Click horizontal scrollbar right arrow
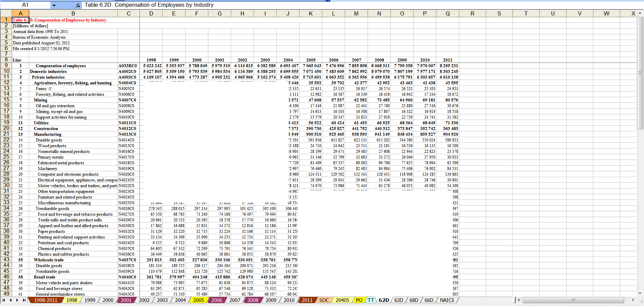This screenshot has height=306, width=644. [x=633, y=300]
